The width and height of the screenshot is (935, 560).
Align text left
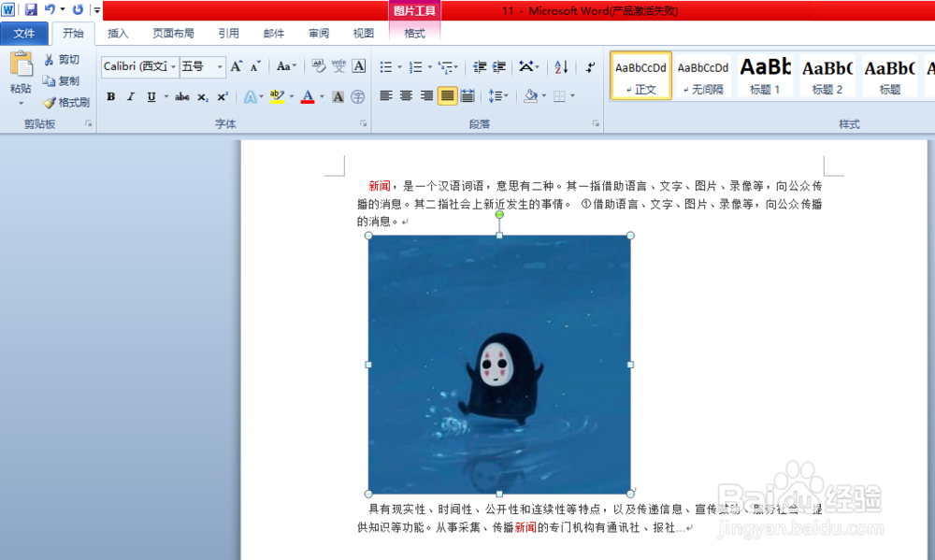(x=386, y=96)
